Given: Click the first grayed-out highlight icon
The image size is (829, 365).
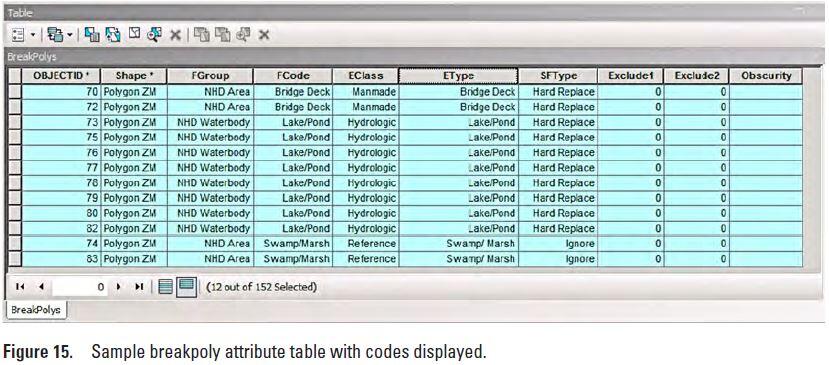Looking at the screenshot, I should pos(201,35).
